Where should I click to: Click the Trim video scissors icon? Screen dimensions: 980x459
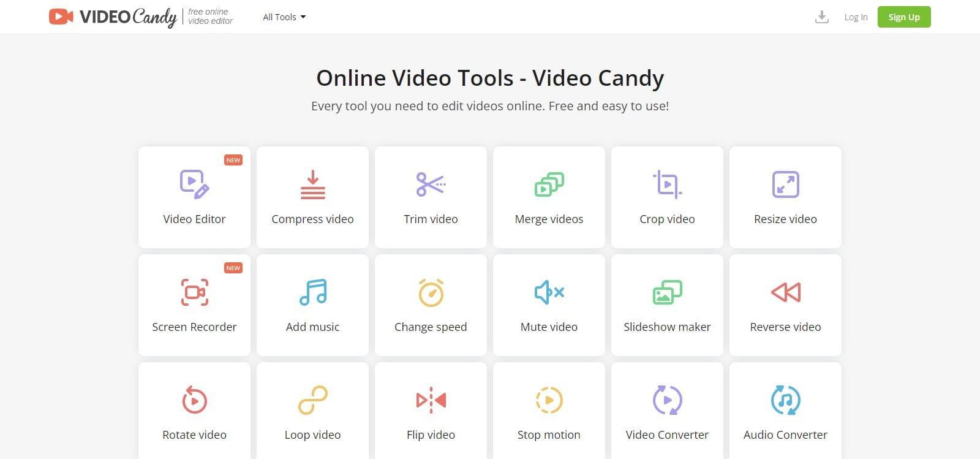[431, 184]
